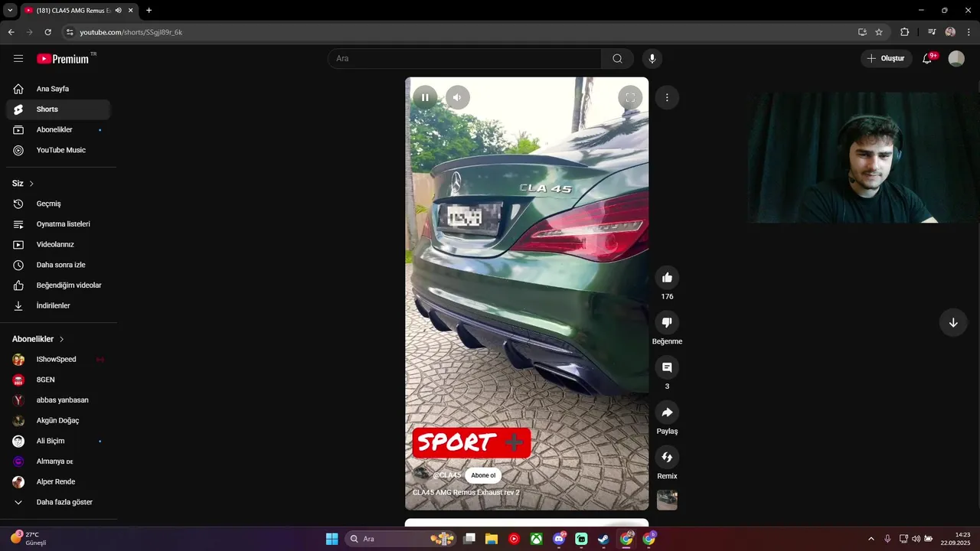Image resolution: width=980 pixels, height=551 pixels.
Task: Open Daha sonra izle list
Action: click(x=58, y=265)
